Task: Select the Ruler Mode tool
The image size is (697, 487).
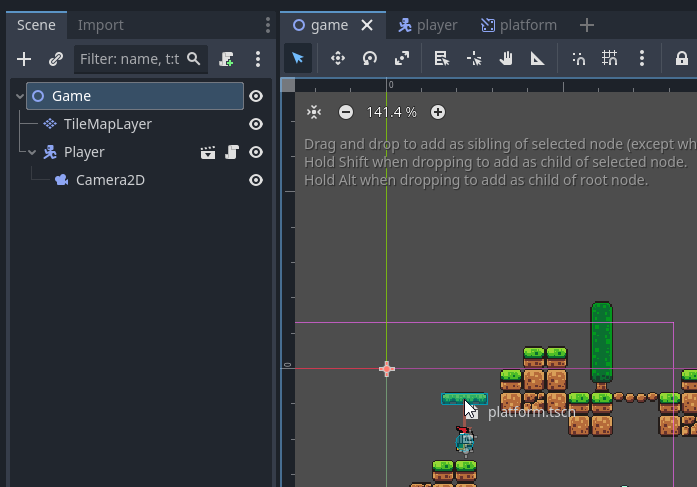Action: point(537,59)
